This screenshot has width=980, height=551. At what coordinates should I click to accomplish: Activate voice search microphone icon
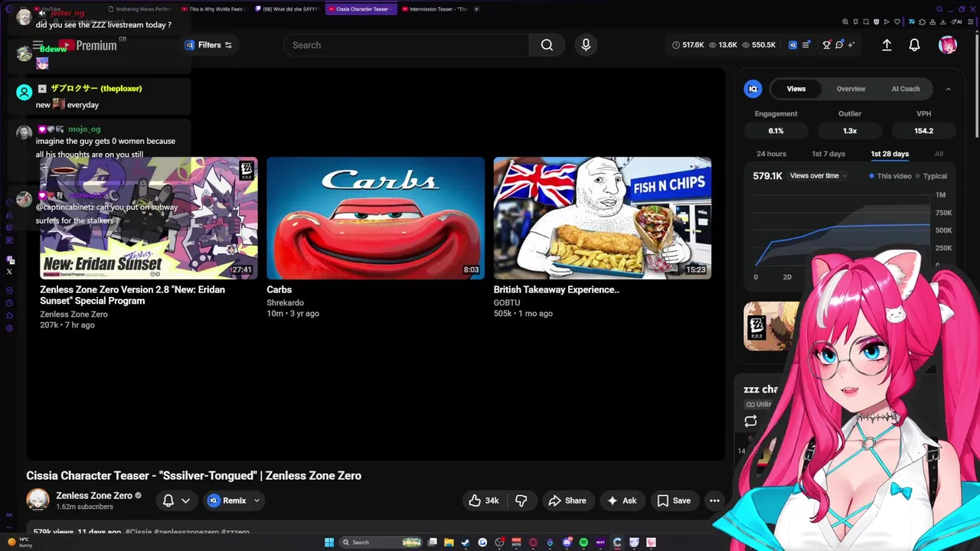coord(586,45)
